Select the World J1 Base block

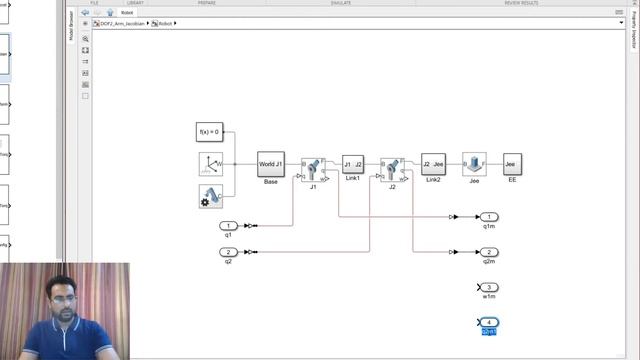(x=271, y=164)
